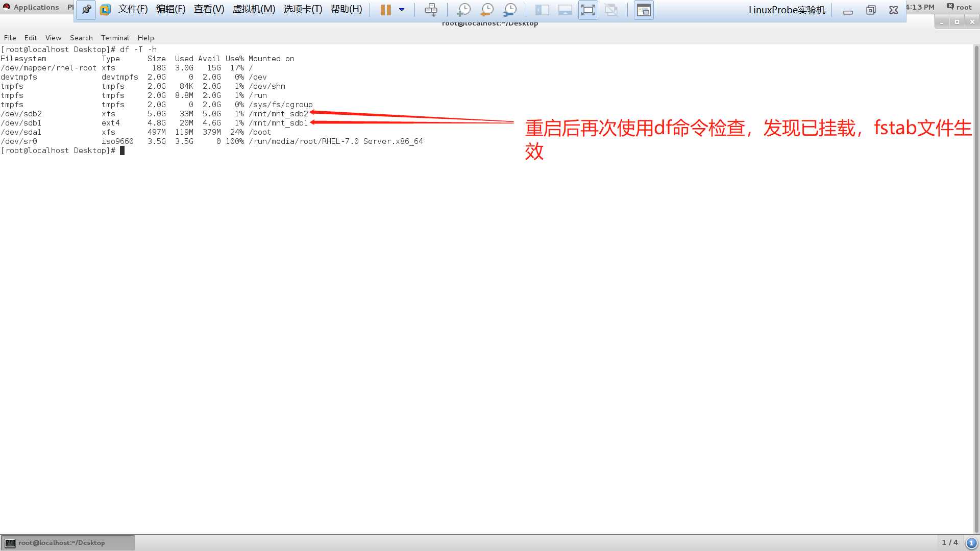The height and width of the screenshot is (551, 980).
Task: Open 编辑(E) Edit menu
Action: point(169,9)
